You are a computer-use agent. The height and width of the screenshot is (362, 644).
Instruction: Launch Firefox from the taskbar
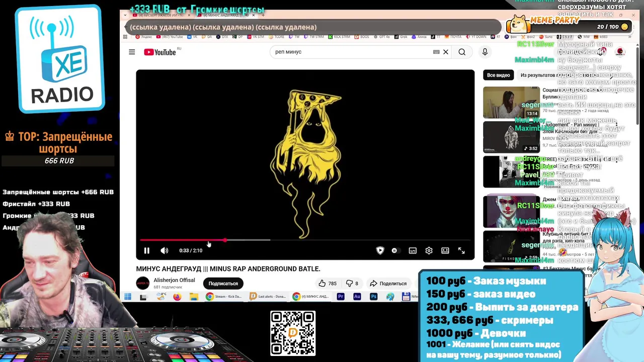pyautogui.click(x=177, y=297)
